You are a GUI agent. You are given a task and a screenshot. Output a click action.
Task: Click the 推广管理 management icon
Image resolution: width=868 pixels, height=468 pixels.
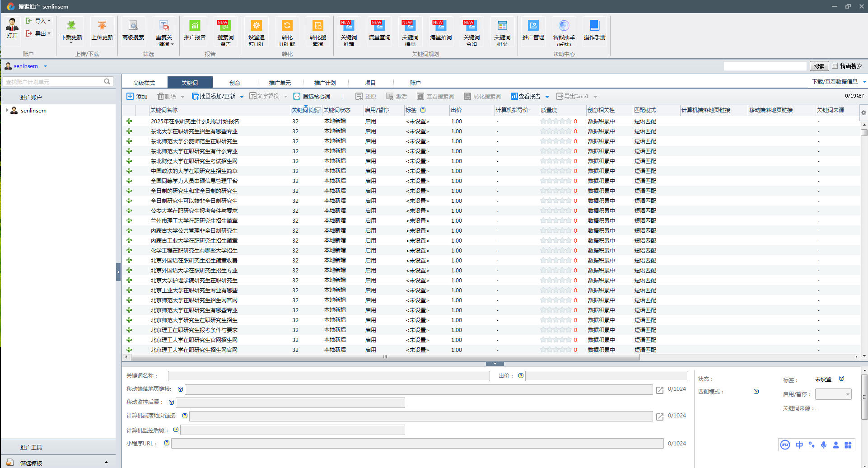point(533,26)
